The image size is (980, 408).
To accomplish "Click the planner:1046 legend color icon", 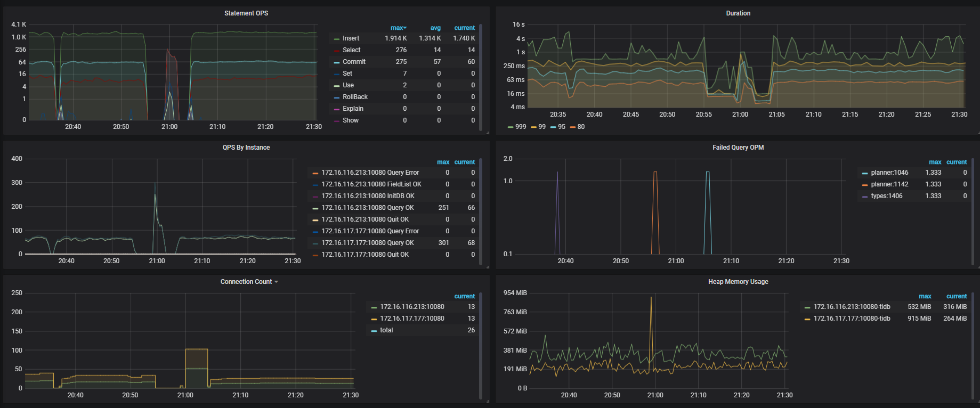I will 865,173.
